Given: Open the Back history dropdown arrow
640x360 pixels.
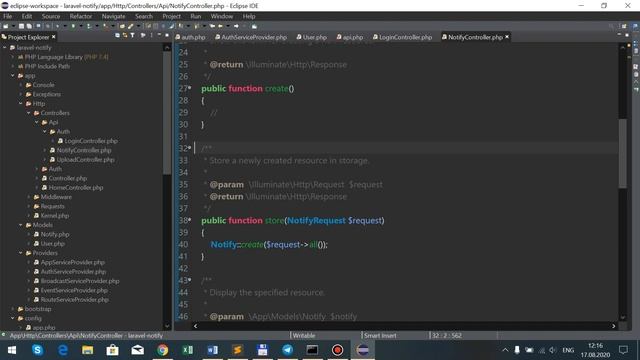Looking at the screenshot, I should point(228,26).
